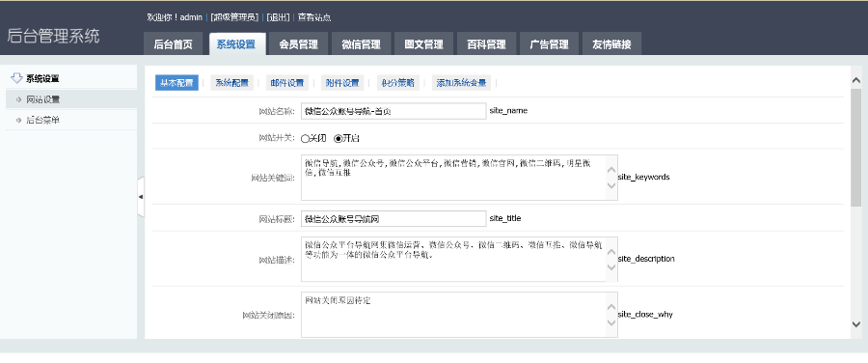Image resolution: width=868 pixels, height=363 pixels.
Task: Click the page scrollbar up arrow
Action: tap(855, 80)
